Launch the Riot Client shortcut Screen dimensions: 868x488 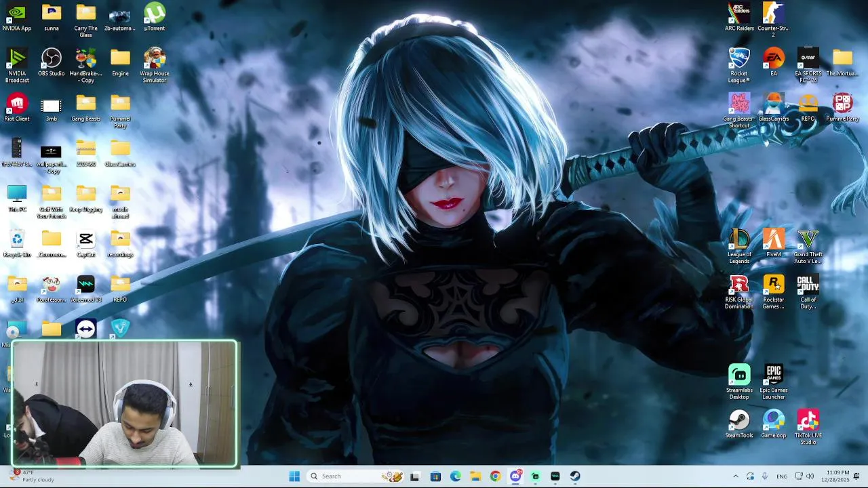17,108
